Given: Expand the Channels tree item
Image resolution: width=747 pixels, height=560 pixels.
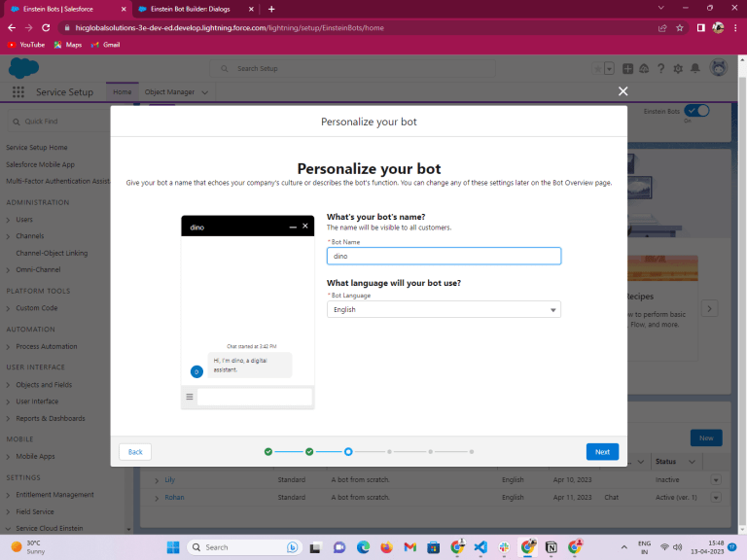Looking at the screenshot, I should coord(8,236).
